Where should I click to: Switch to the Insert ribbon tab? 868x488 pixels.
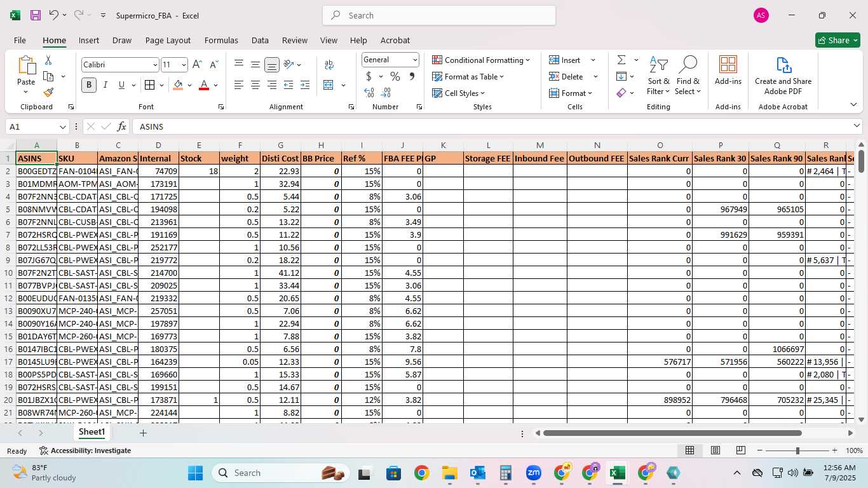point(89,40)
